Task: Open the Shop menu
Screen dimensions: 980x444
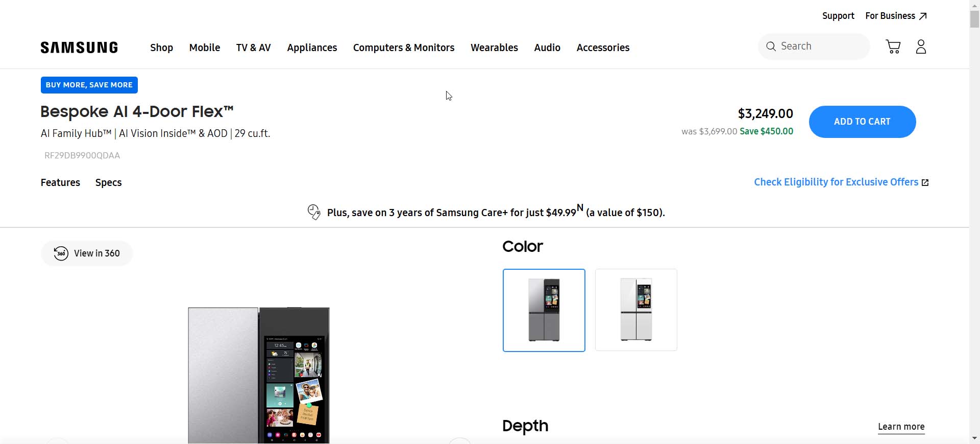Action: click(161, 48)
